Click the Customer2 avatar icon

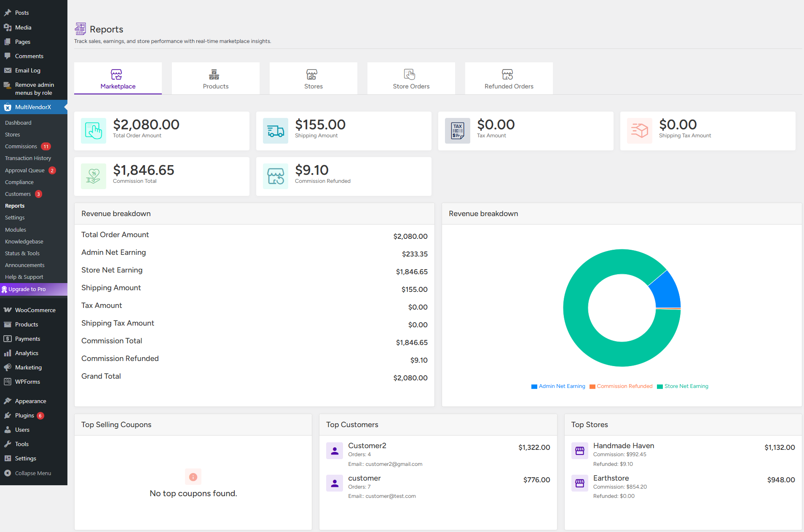[x=335, y=451]
